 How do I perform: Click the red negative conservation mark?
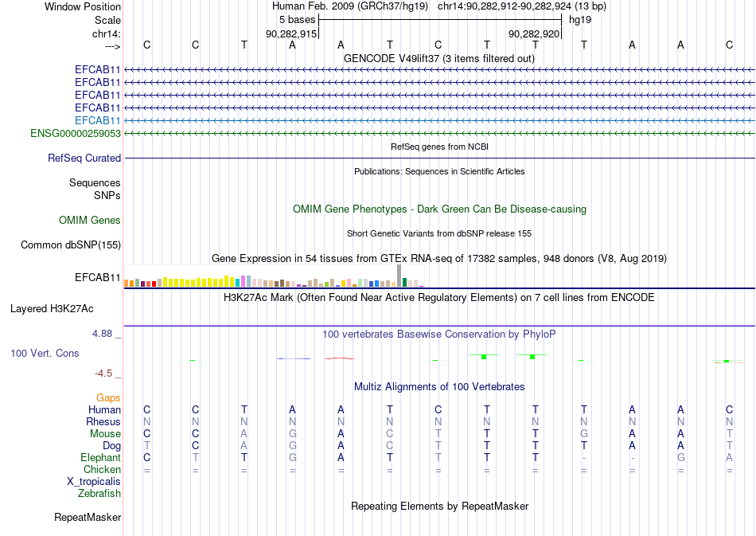(x=340, y=358)
